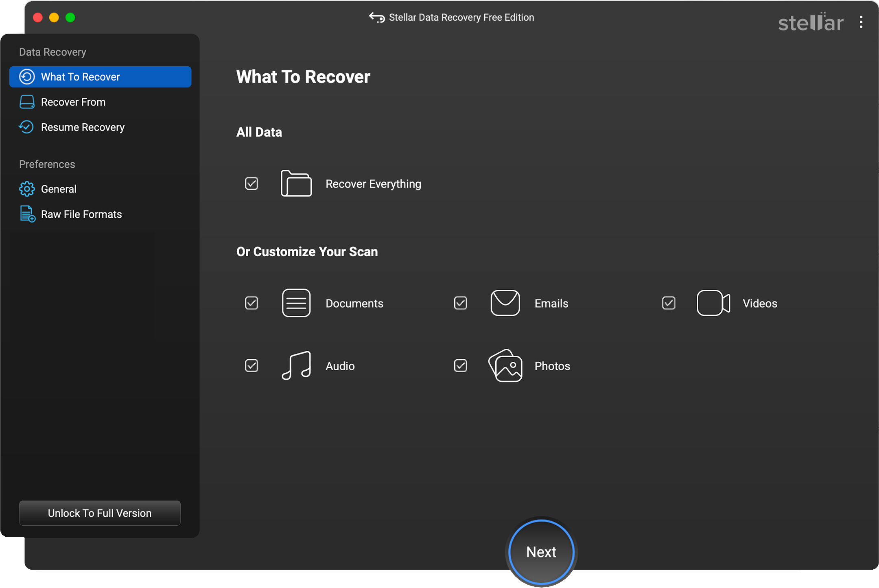Click the Recover Everything folder icon
This screenshot has height=588, width=879.
(x=296, y=184)
